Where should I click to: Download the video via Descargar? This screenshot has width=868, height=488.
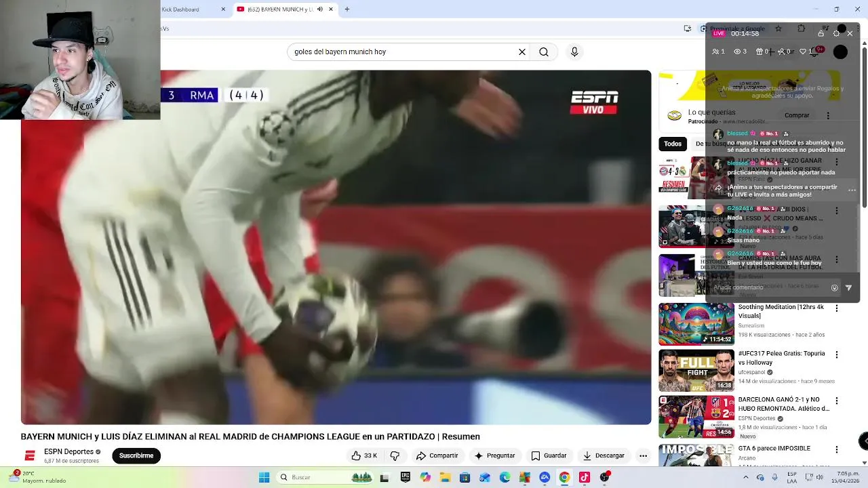click(x=604, y=455)
